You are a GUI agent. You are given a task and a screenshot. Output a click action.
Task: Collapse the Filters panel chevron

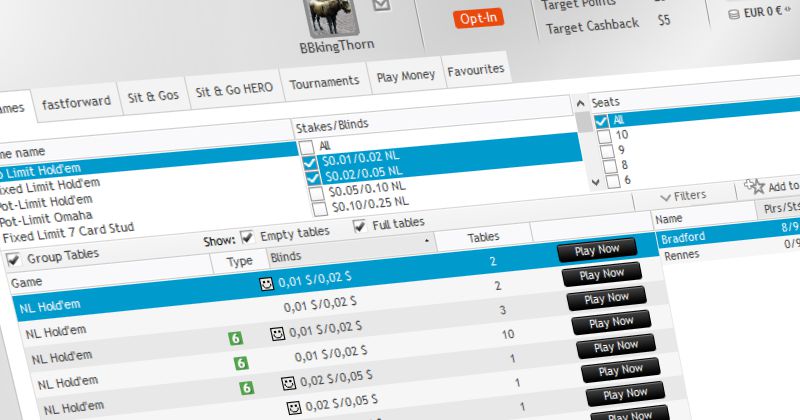[x=666, y=194]
